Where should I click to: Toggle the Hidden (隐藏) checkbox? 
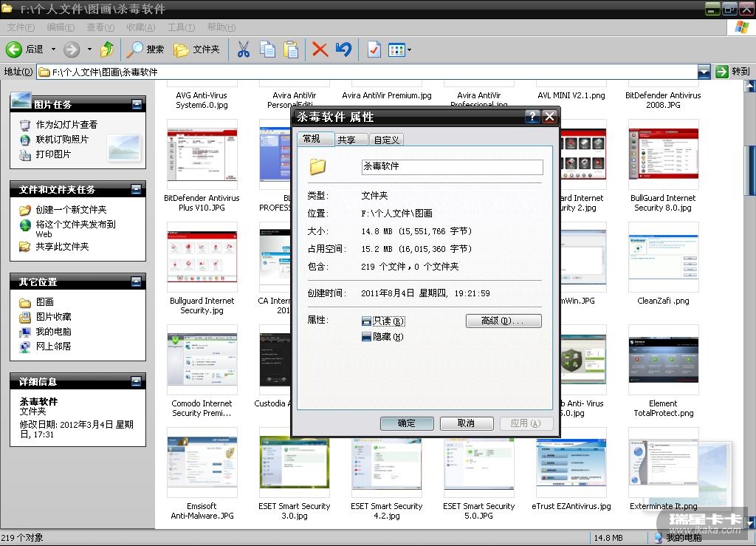point(366,337)
